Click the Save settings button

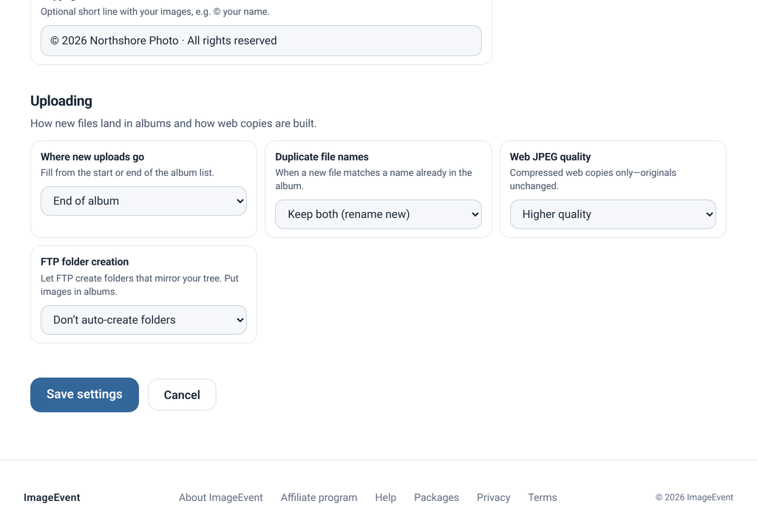84,395
